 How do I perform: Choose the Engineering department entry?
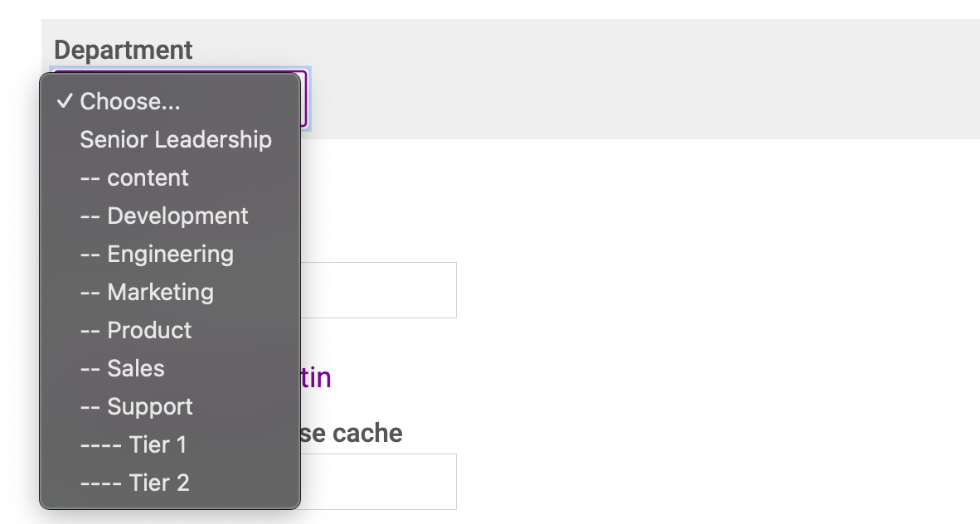coord(170,254)
